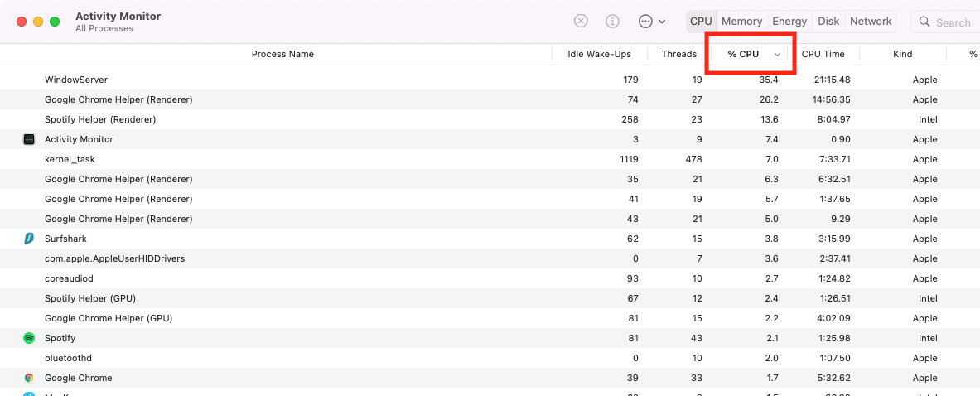Select the Spotify process name
980x396 pixels.
pyautogui.click(x=60, y=338)
